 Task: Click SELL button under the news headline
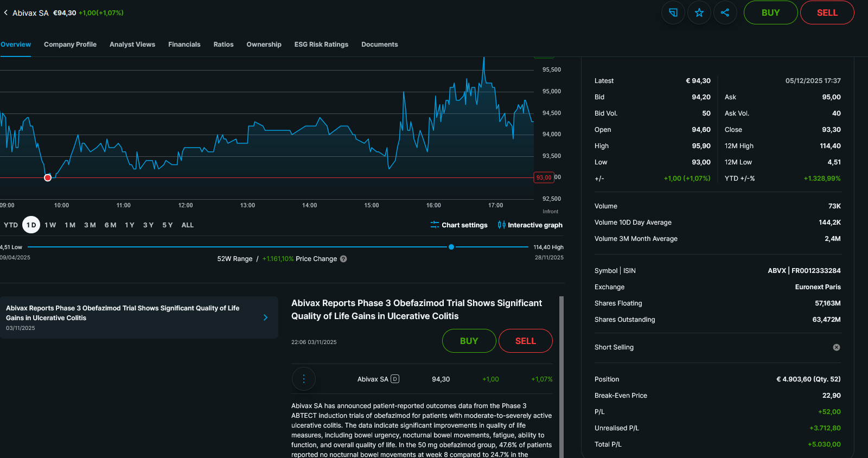pos(526,341)
